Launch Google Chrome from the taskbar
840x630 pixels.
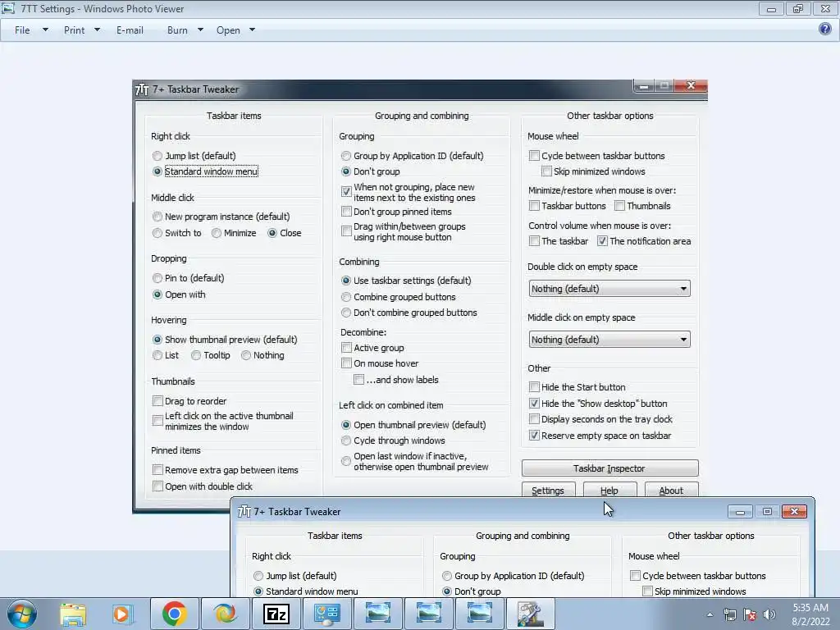pos(174,614)
